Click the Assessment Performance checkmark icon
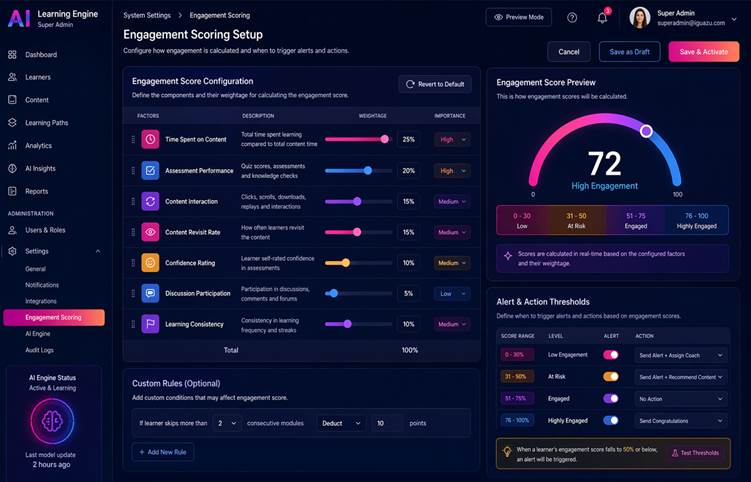The width and height of the screenshot is (751, 482). (x=150, y=171)
